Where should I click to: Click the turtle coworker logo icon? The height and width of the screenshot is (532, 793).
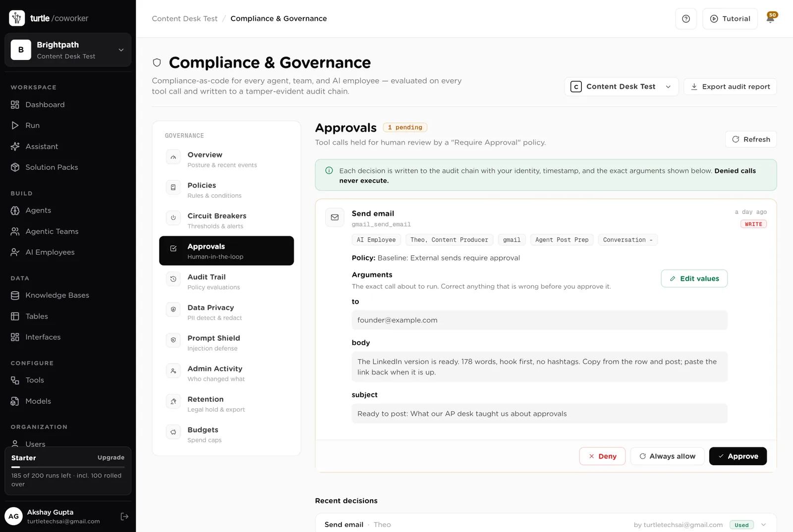(17, 18)
